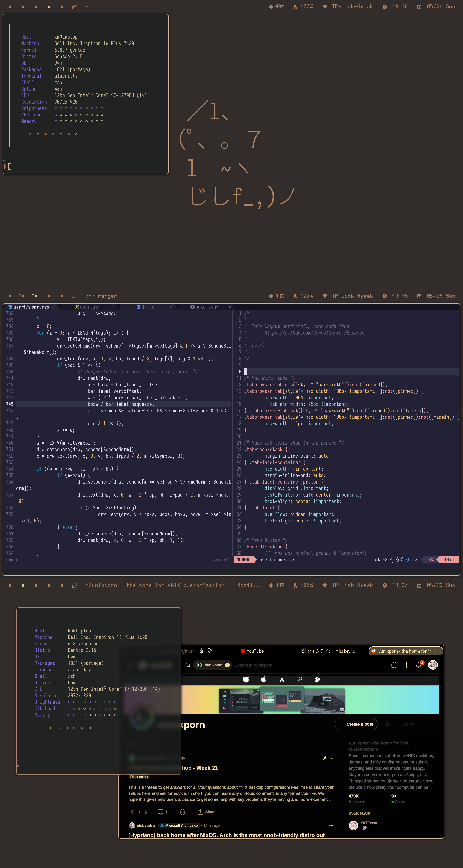This screenshot has width=463, height=868.
Task: Open three-dot options on Week 21 post
Action: (331, 758)
